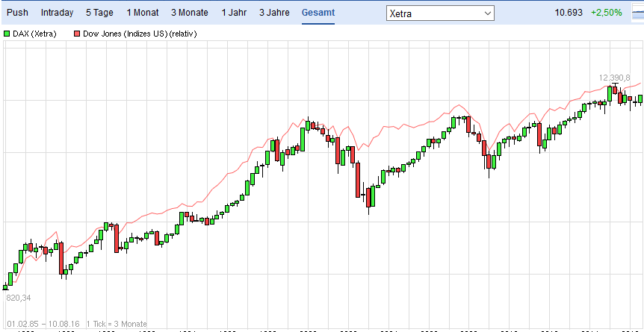Click the DAX (Xetra) legend label
This screenshot has height=332, width=644.
click(34, 34)
